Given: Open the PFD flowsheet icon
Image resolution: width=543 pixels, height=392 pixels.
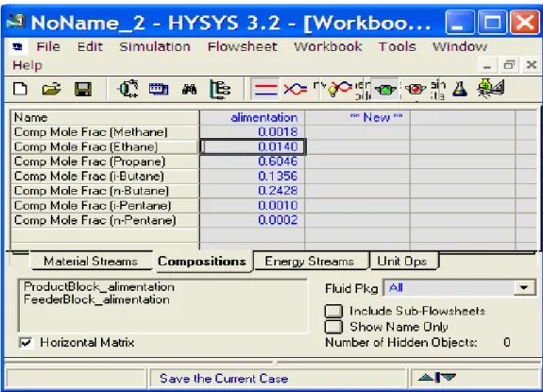Looking at the screenshot, I should point(128,89).
